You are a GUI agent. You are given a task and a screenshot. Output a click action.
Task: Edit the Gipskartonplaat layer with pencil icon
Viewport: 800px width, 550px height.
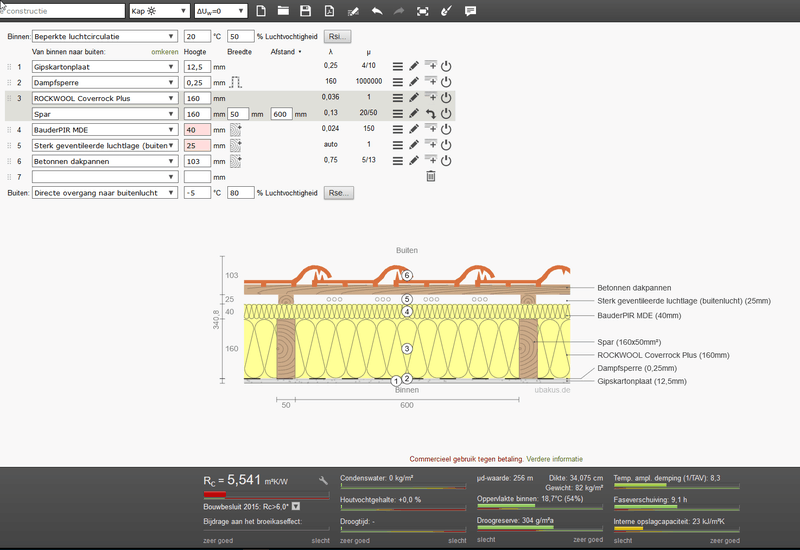414,67
